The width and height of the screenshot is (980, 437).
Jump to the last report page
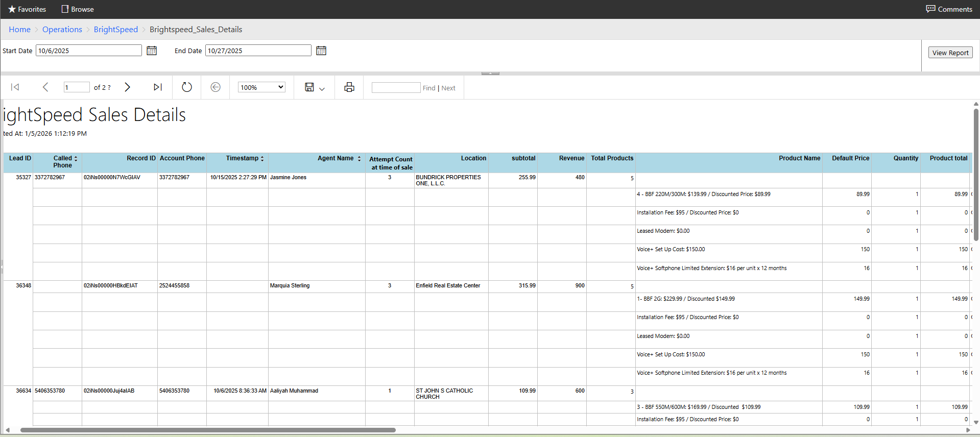158,87
